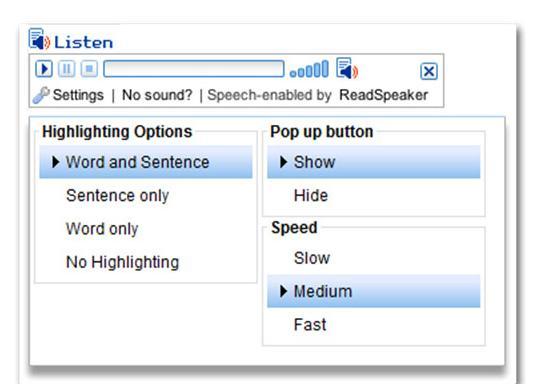Screen dimensions: 543x384
Task: Click the audio progress bar
Action: 194,69
